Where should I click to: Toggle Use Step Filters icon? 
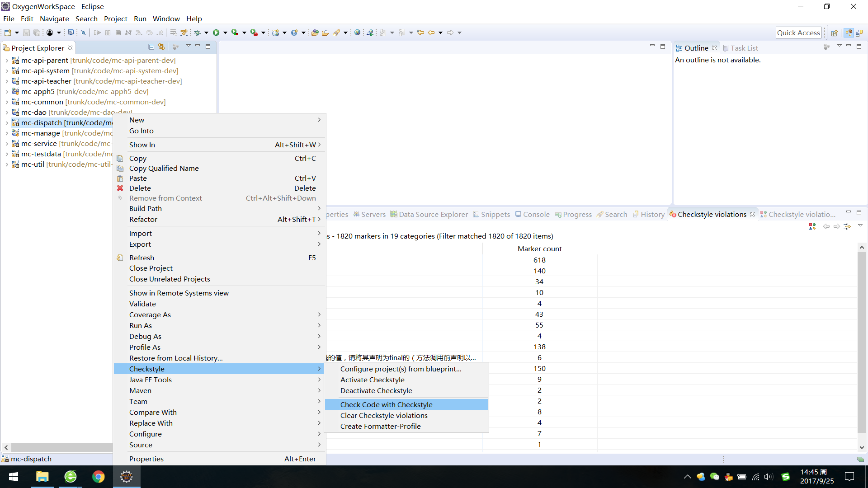tap(184, 33)
